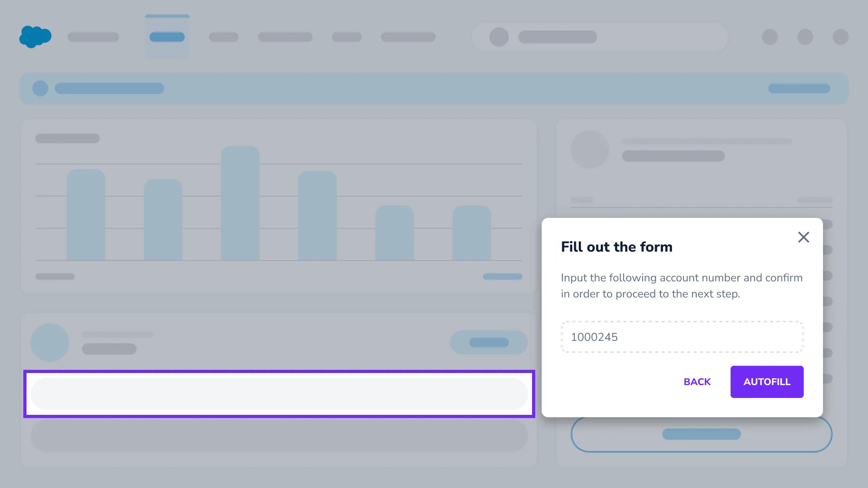Screen dimensions: 868x488
Task: Click the round avatar in the lower-left card
Action: pyautogui.click(x=50, y=342)
